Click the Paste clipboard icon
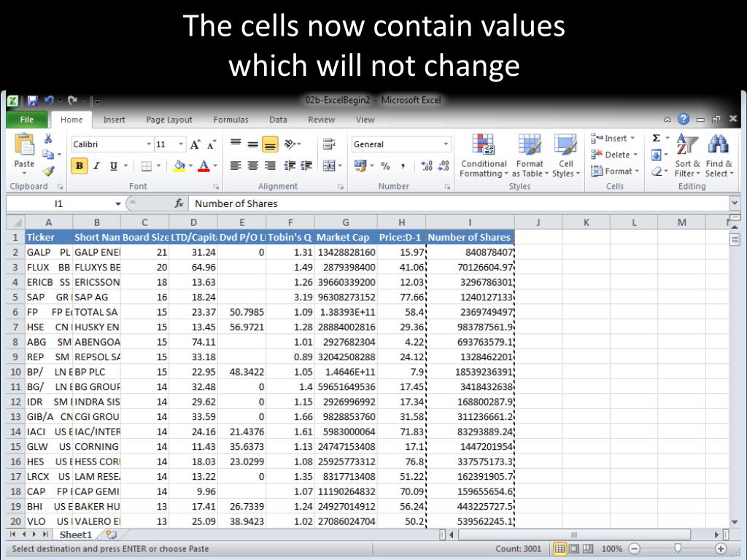Screen dimensions: 747x560 [x=24, y=144]
